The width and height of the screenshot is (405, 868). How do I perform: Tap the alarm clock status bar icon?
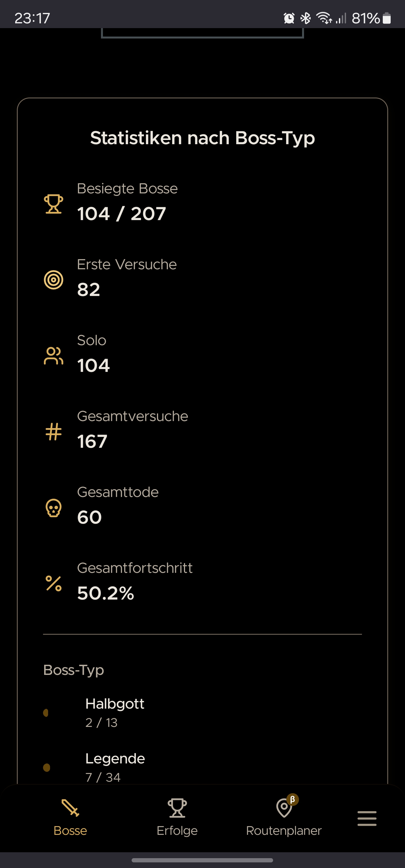(289, 18)
